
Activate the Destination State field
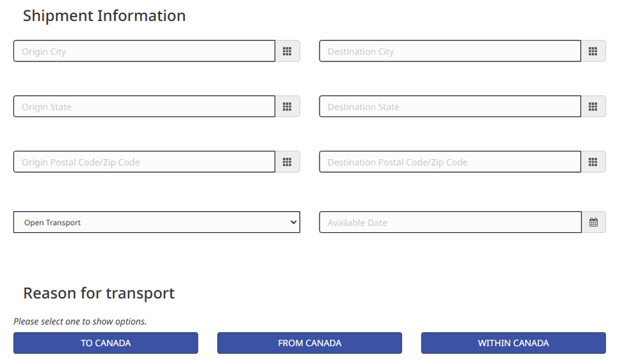pos(450,107)
